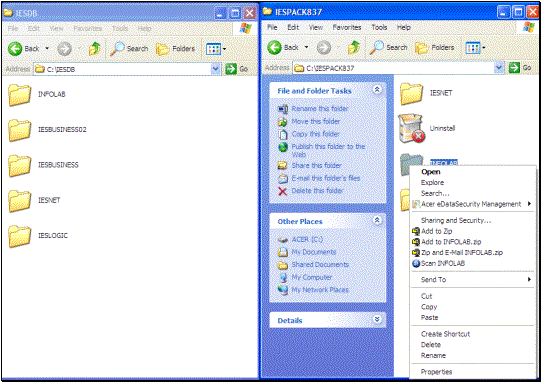This screenshot has height=382, width=541.
Task: Select Uninstall program icon
Action: pos(411,129)
